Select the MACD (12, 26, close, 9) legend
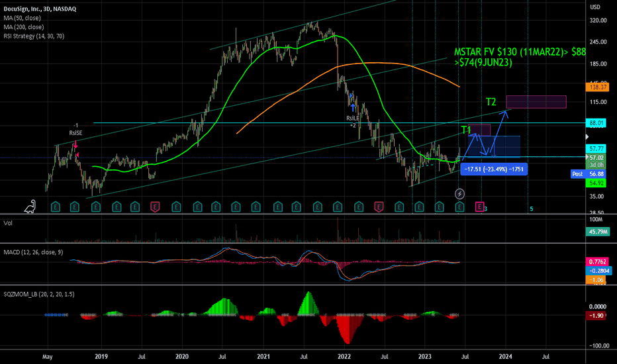The image size is (617, 364). coord(33,252)
